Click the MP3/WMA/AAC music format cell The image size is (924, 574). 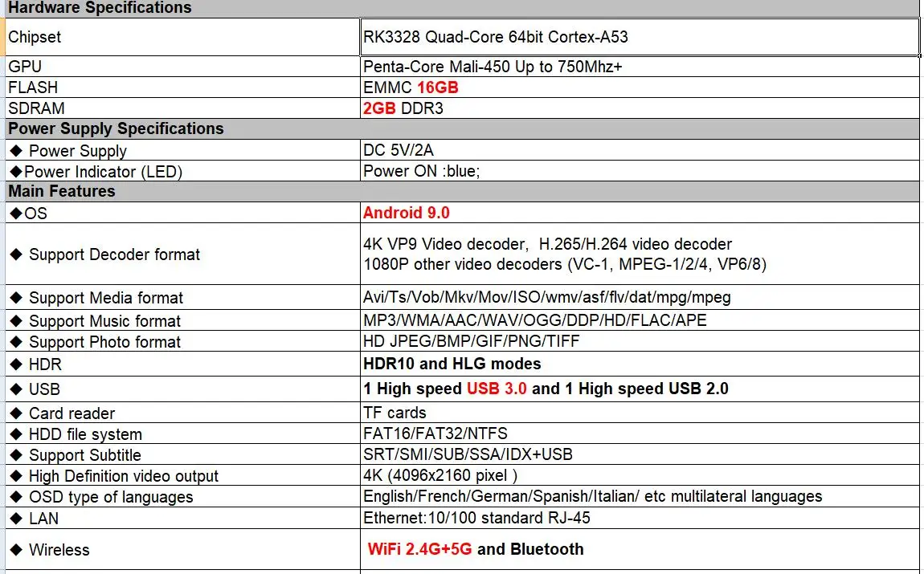[640, 320]
